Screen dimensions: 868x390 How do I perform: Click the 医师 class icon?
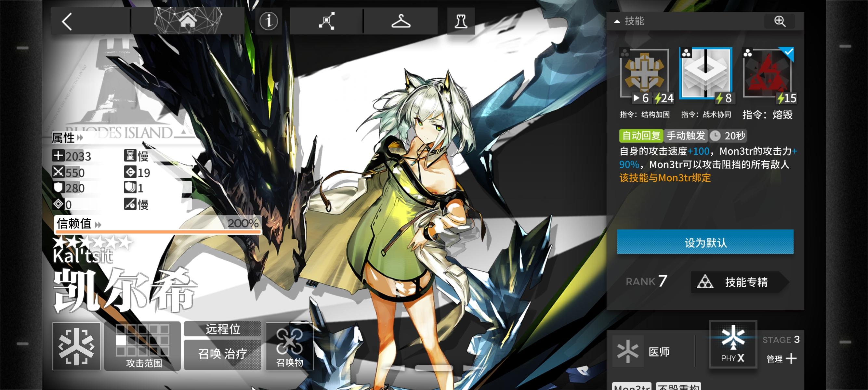[x=627, y=351]
